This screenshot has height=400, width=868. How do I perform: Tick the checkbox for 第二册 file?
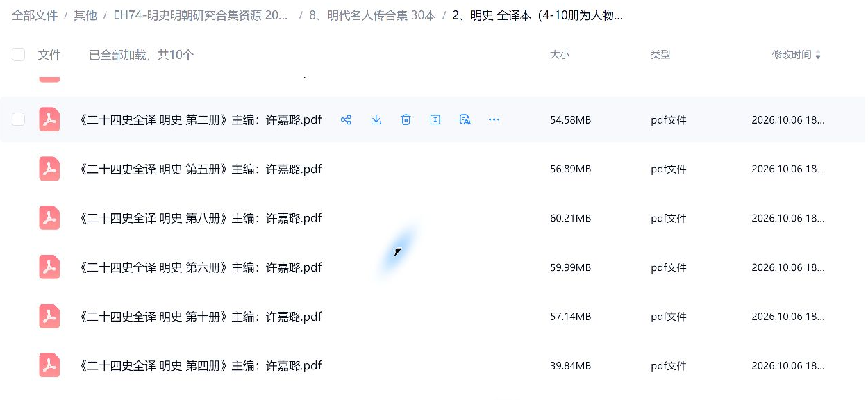coord(19,119)
